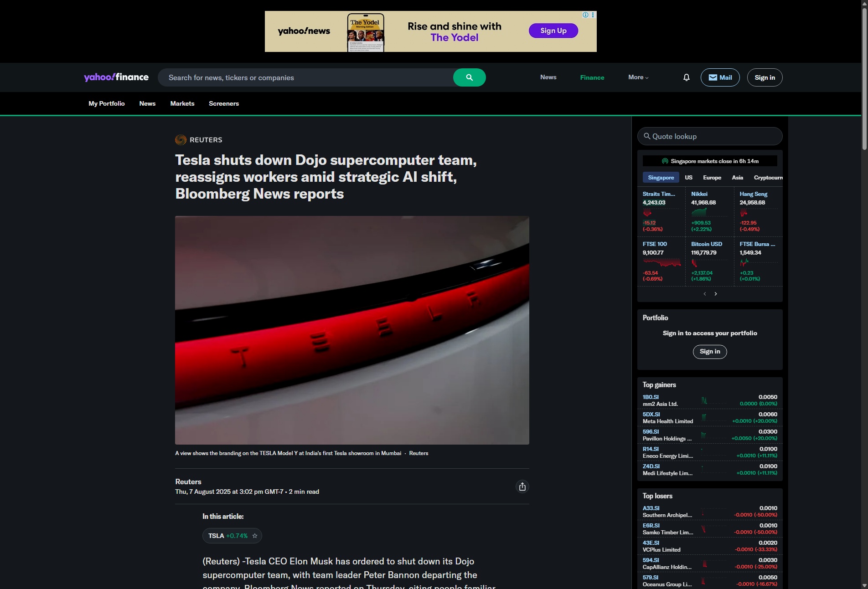This screenshot has width=868, height=589.
Task: Open My Portfolio navigation item
Action: click(x=107, y=103)
